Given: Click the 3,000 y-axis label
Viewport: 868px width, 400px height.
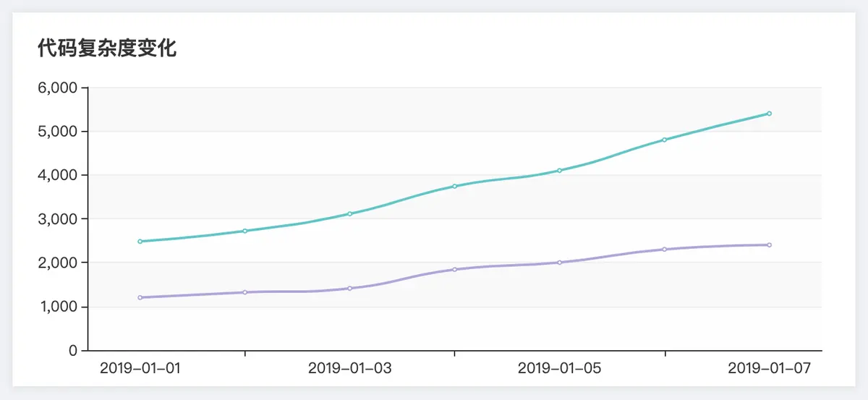Looking at the screenshot, I should (56, 219).
